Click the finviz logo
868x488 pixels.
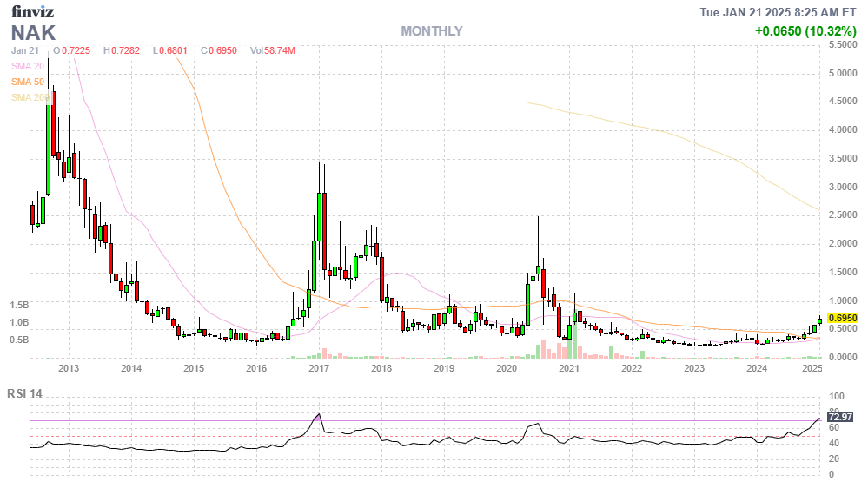pos(30,12)
